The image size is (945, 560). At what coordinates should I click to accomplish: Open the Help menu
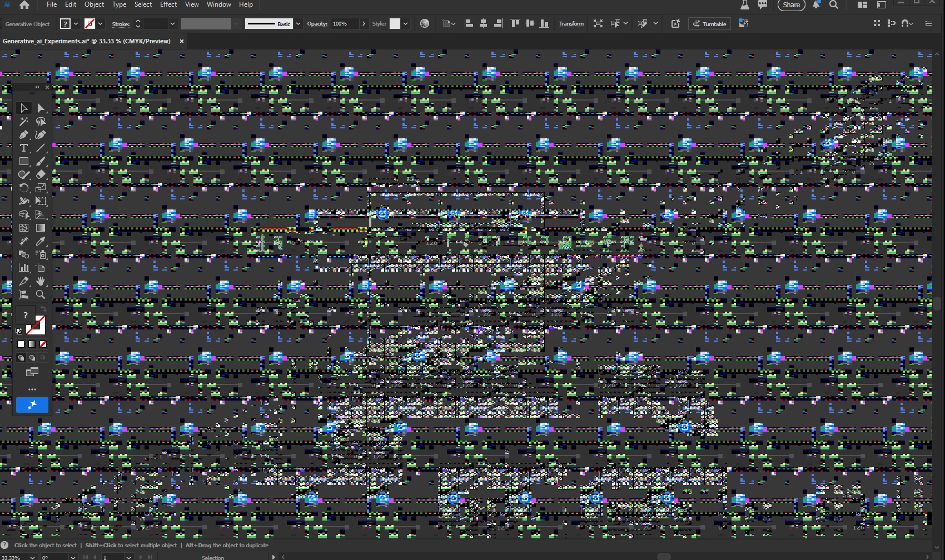[x=246, y=4]
